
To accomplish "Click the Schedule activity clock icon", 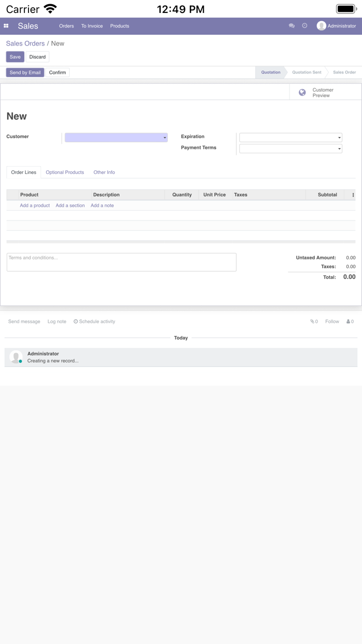I will 76,321.
